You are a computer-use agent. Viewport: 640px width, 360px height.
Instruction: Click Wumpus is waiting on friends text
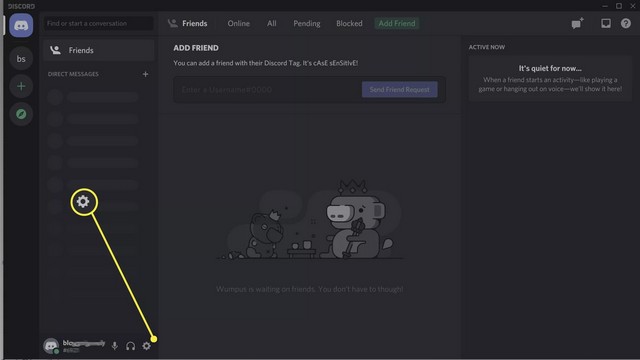(x=309, y=289)
